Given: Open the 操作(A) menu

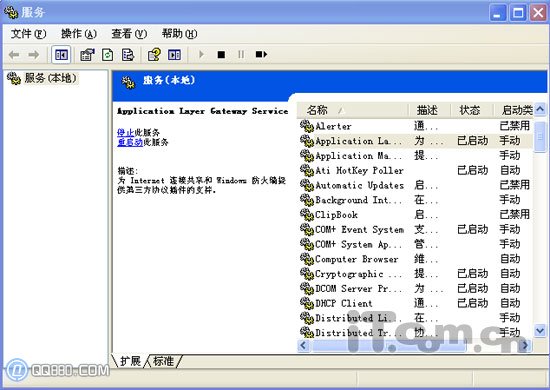Looking at the screenshot, I should (79, 34).
